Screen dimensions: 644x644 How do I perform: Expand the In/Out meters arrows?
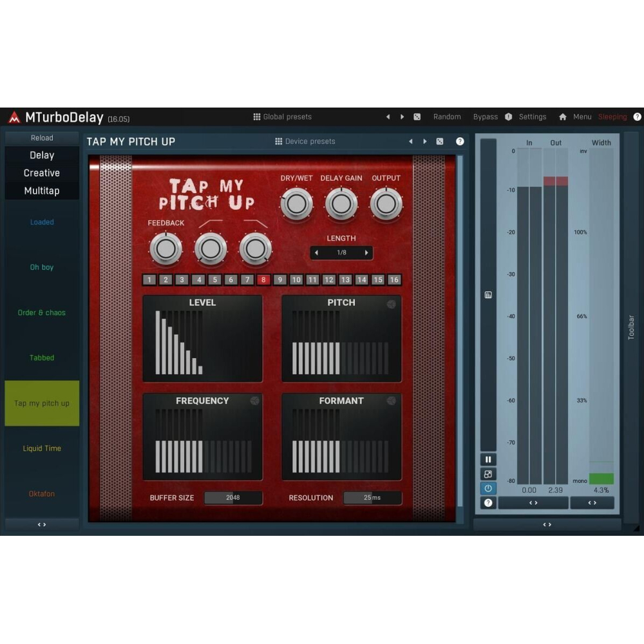click(x=533, y=503)
